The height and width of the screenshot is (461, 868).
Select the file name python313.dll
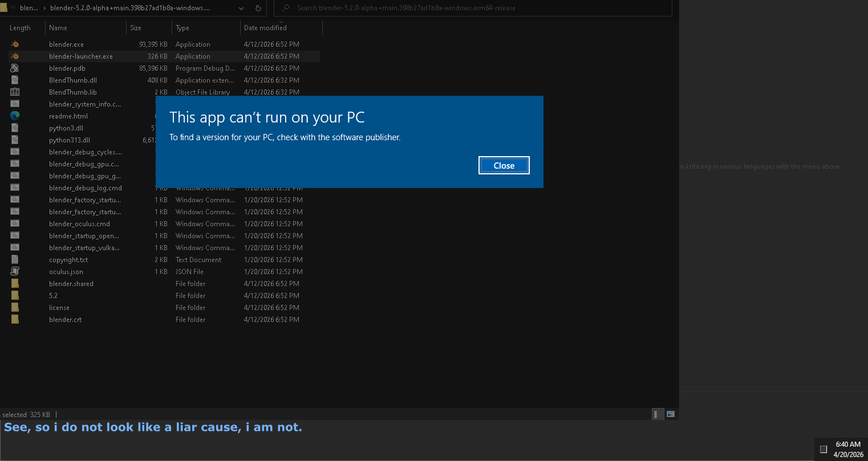point(70,140)
